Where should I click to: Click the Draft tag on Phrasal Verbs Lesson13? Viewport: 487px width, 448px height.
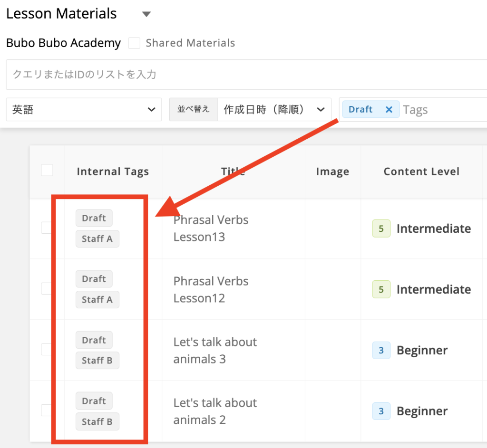pos(94,218)
